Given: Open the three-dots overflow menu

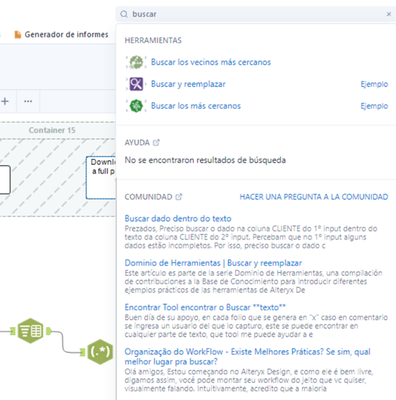Looking at the screenshot, I should point(28,101).
